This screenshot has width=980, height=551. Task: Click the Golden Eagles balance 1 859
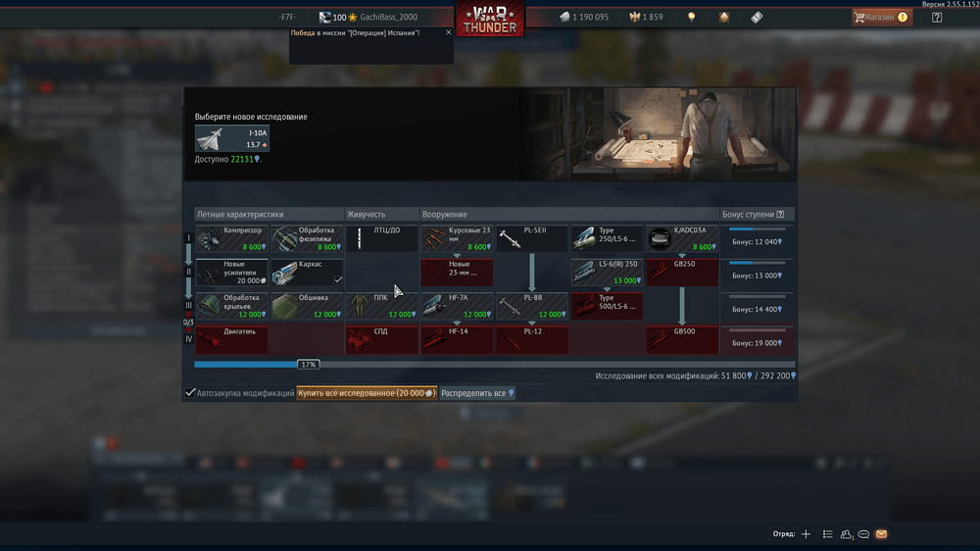click(646, 17)
